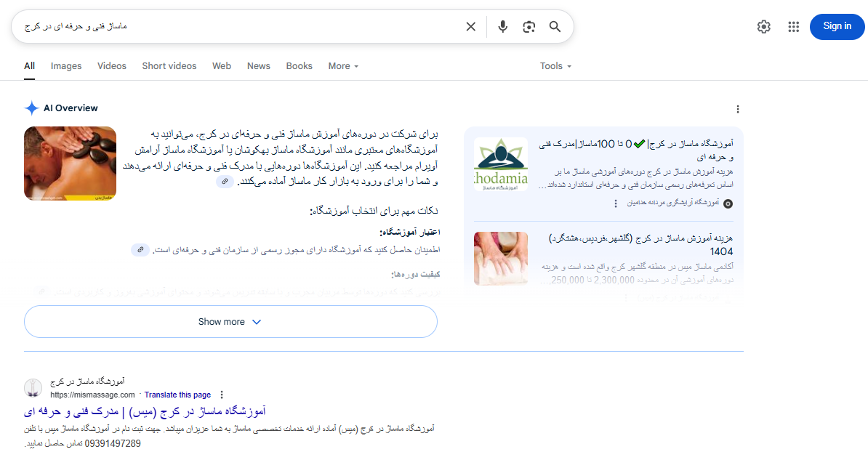
Task: Expand AI Overview with Show more
Action: (230, 321)
